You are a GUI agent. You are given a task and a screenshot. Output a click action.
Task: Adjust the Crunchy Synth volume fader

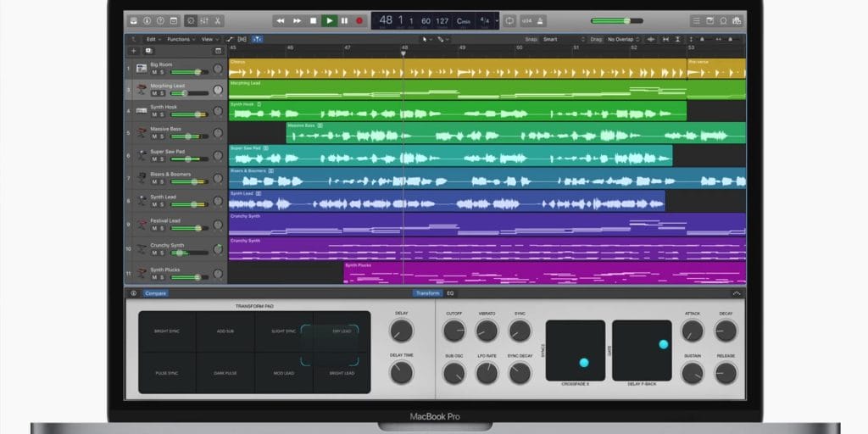(189, 253)
